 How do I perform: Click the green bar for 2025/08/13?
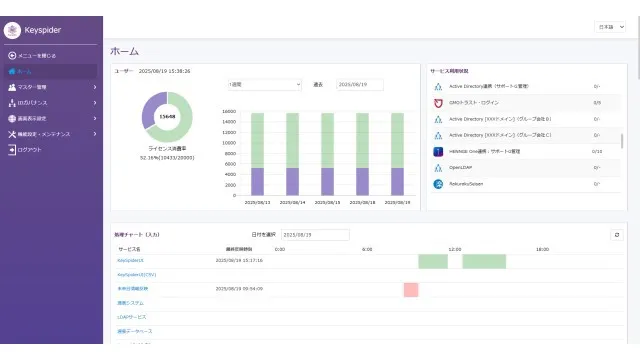(257, 140)
